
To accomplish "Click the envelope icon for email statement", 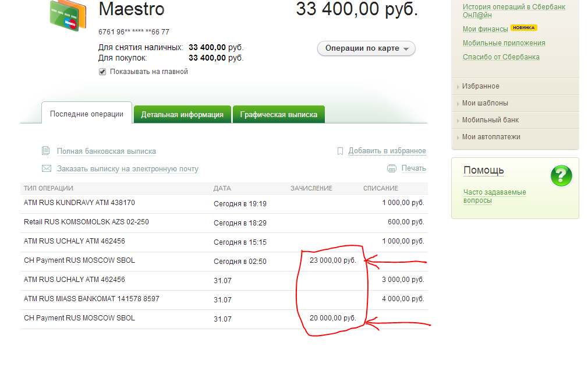I will point(46,168).
